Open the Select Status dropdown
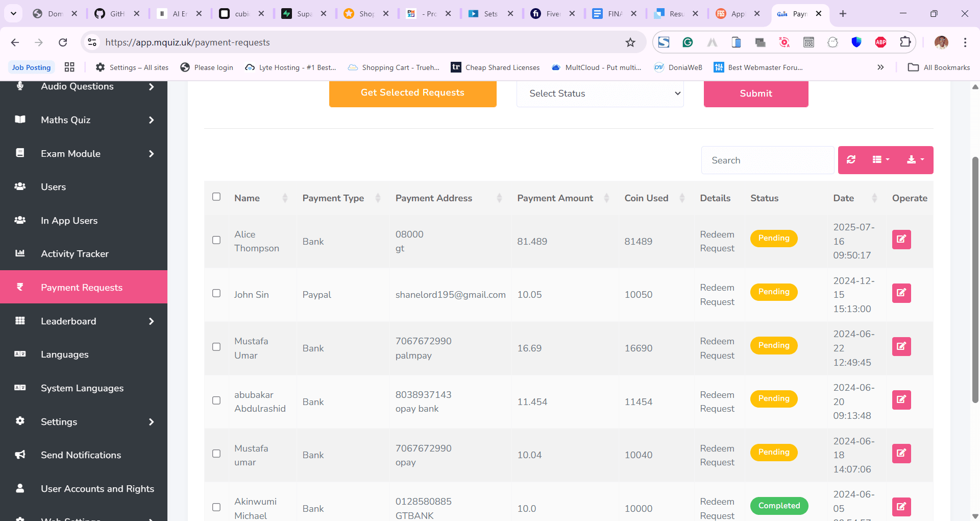This screenshot has width=980, height=521. pyautogui.click(x=600, y=93)
